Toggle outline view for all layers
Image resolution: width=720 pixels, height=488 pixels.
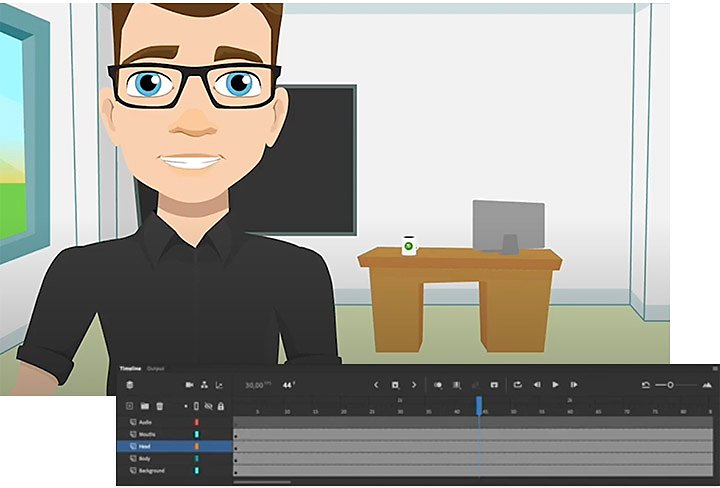[196, 406]
